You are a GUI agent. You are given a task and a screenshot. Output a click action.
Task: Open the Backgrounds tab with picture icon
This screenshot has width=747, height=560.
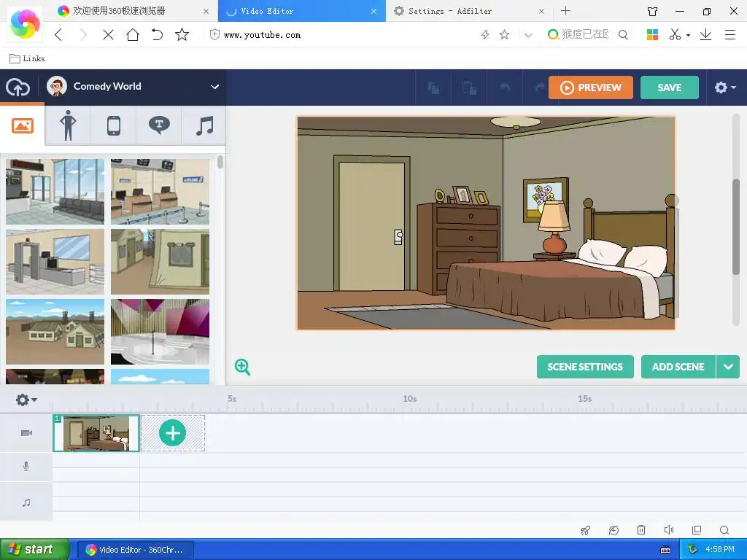23,125
